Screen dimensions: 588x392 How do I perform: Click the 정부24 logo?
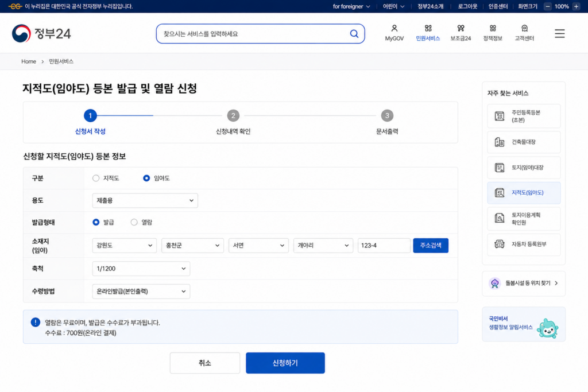tap(41, 33)
